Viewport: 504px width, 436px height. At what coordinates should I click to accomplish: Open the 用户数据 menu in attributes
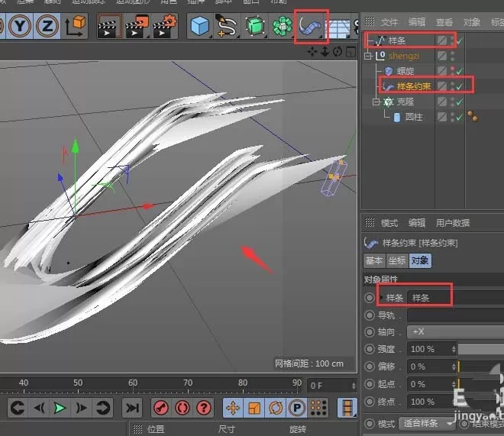pyautogui.click(x=453, y=223)
